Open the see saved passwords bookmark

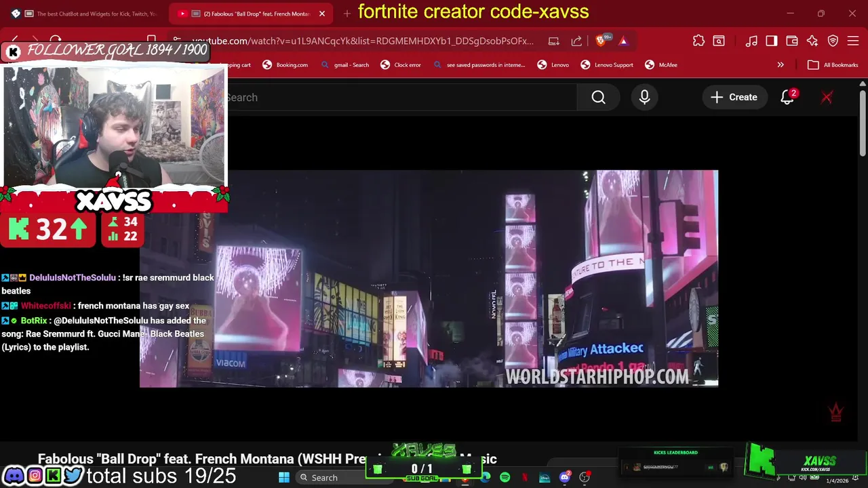[x=479, y=65]
